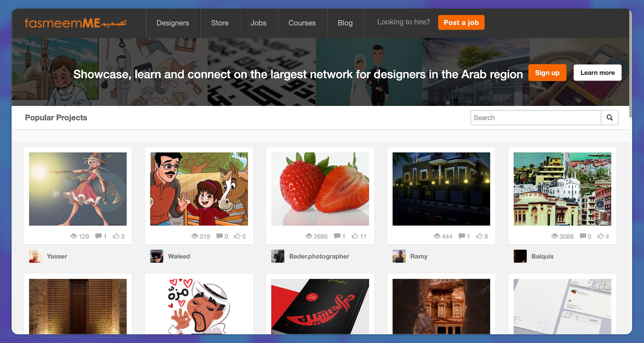Open the Petra treasury photo thumbnail

coord(441,307)
